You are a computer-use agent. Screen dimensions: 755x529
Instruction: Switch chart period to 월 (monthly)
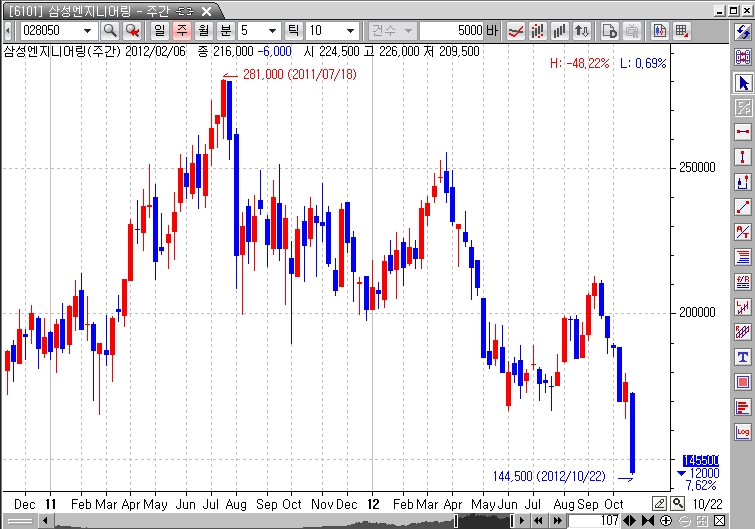pyautogui.click(x=203, y=31)
